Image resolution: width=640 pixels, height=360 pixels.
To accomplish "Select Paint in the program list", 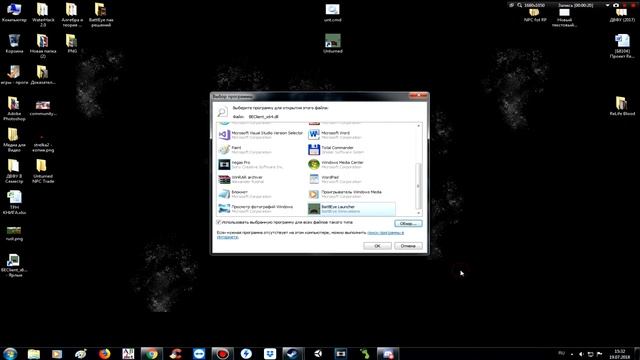I will click(261, 150).
